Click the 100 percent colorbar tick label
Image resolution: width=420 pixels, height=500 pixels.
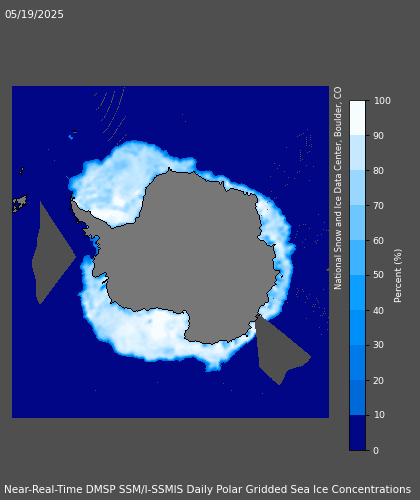click(382, 101)
